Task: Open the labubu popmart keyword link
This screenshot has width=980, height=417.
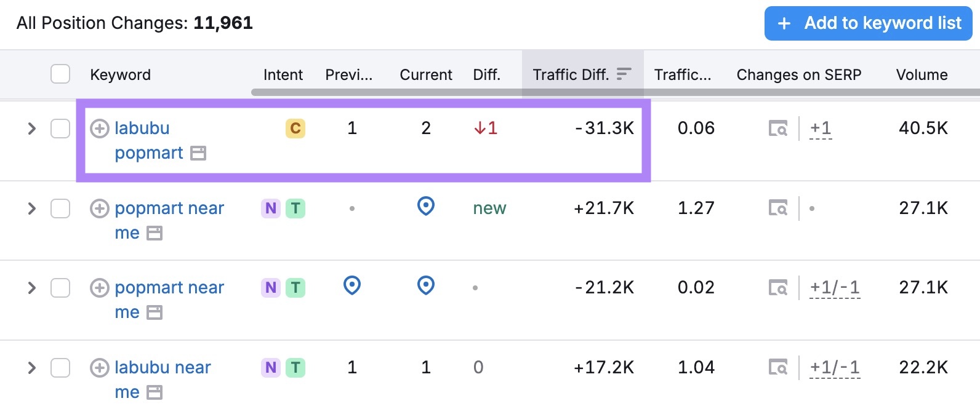Action: [142, 129]
